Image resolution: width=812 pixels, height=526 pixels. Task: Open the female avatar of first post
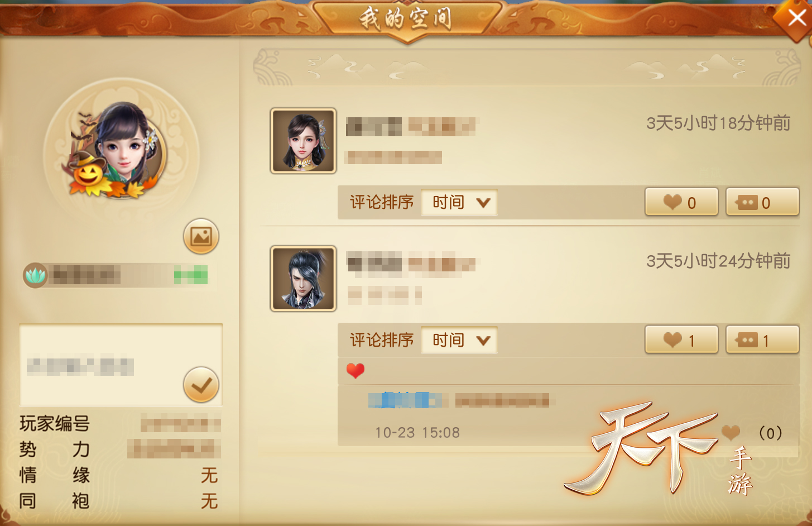coord(303,141)
